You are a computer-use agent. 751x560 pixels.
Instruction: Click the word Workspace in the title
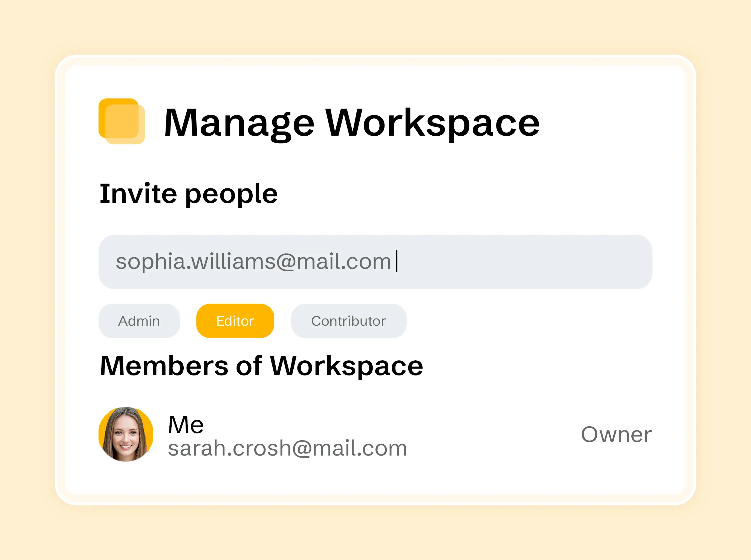click(x=432, y=123)
